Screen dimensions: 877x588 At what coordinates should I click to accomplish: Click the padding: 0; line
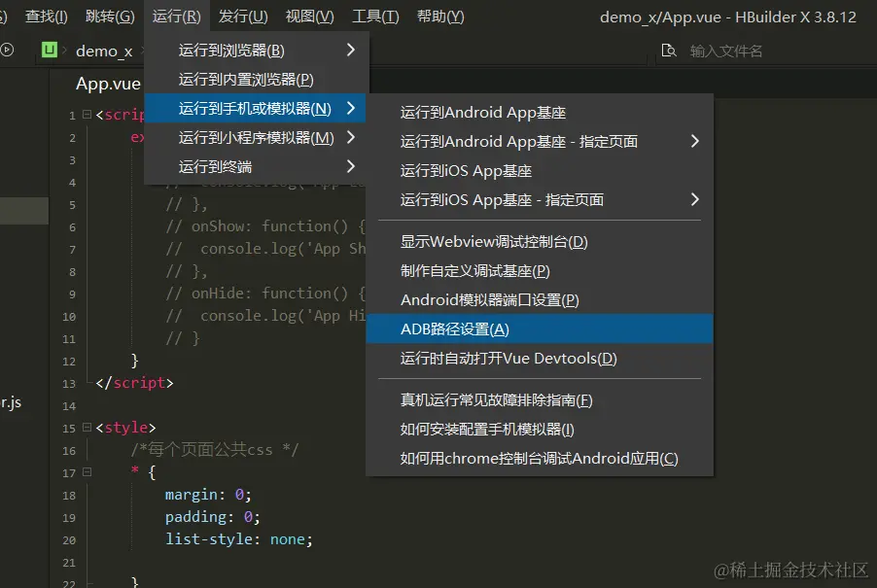pos(213,517)
